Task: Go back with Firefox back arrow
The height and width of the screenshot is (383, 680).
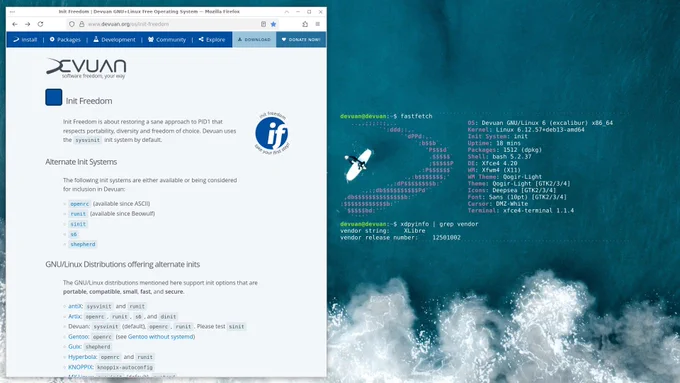Action: (x=15, y=24)
